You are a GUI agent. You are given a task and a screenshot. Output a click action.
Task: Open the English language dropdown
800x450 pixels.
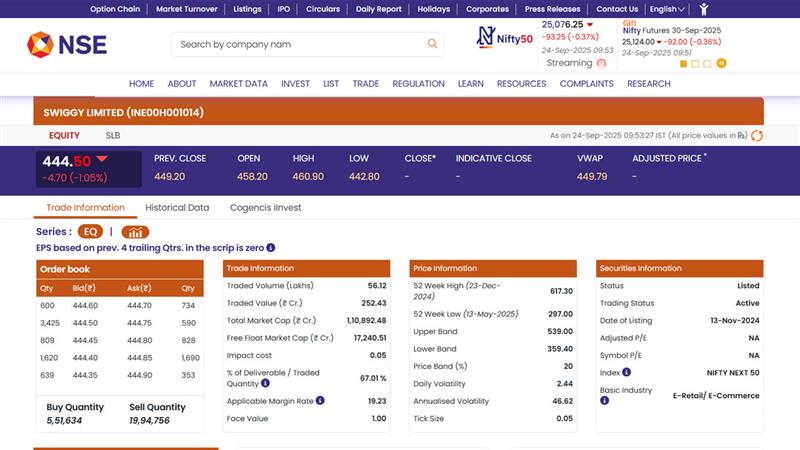point(667,9)
